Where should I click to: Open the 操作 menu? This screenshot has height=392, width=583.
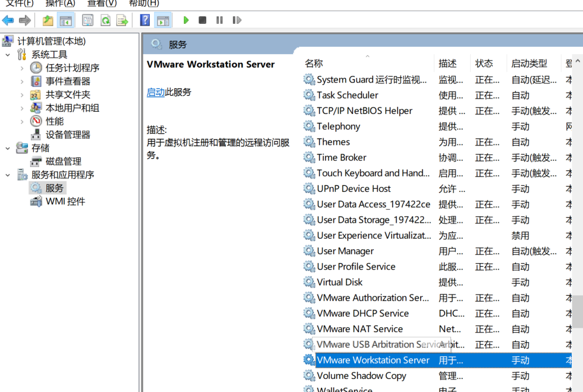coord(60,4)
